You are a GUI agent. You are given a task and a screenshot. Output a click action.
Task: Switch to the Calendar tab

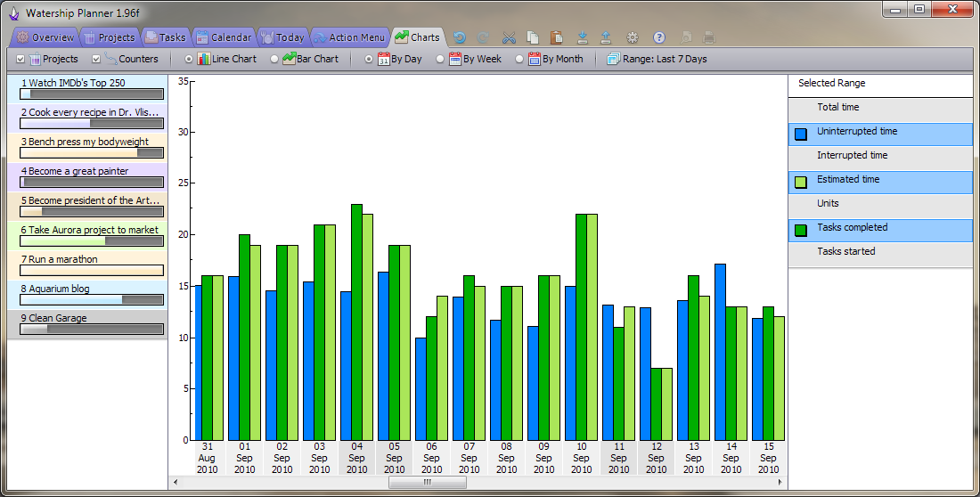[223, 37]
